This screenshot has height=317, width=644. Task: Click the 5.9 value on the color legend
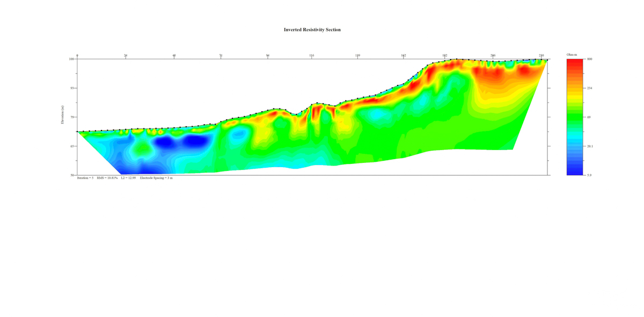click(x=589, y=175)
